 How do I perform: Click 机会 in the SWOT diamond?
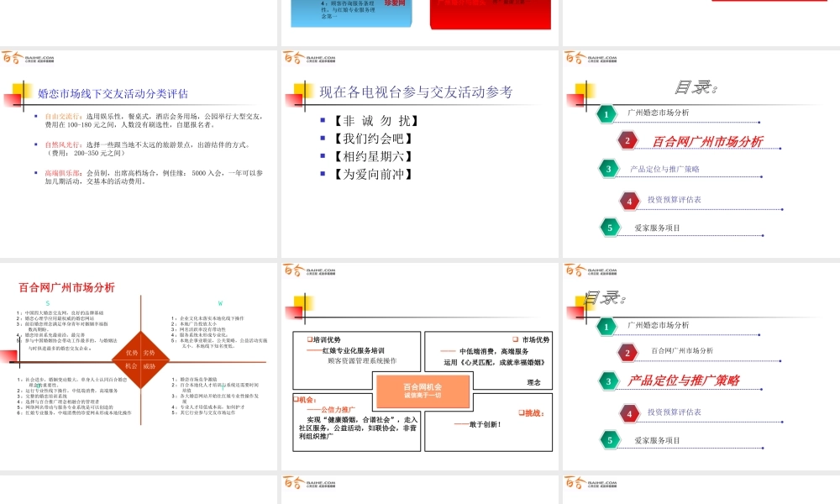pos(132,366)
